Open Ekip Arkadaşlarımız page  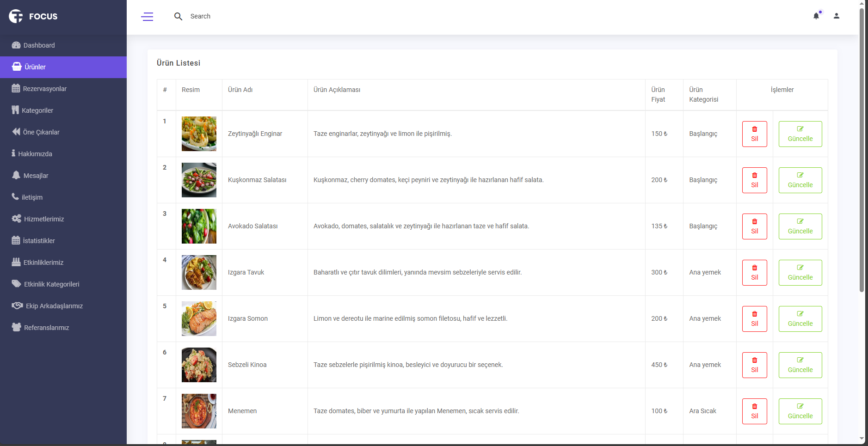click(x=54, y=306)
